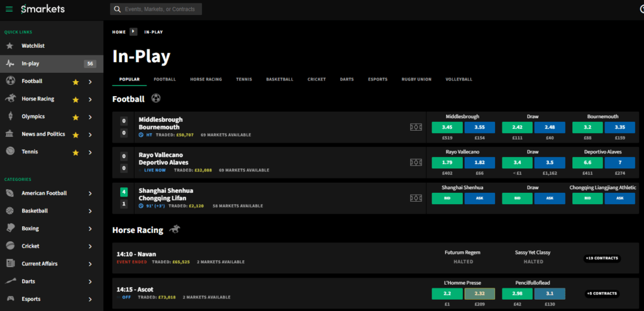Click the +5 Contracts button for Ascot
644x311 pixels.
click(602, 293)
